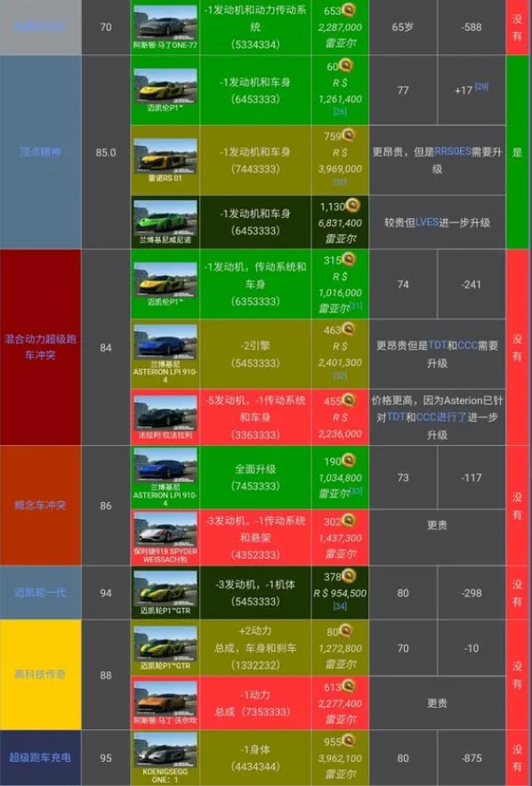Follow the TDT link in the 价格更高 Asterion note

[x=396, y=417]
